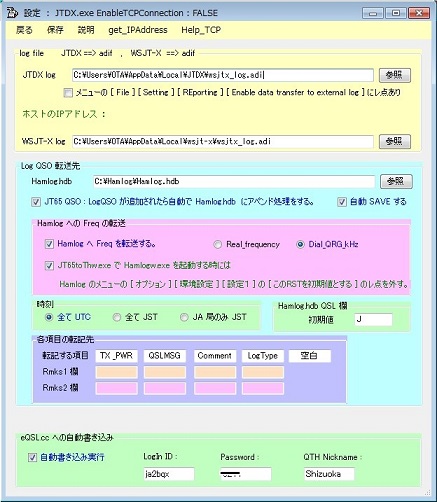437x502 pixels.
Task: Click 参照 button next to Hamlog.hdb
Action: tap(396, 182)
